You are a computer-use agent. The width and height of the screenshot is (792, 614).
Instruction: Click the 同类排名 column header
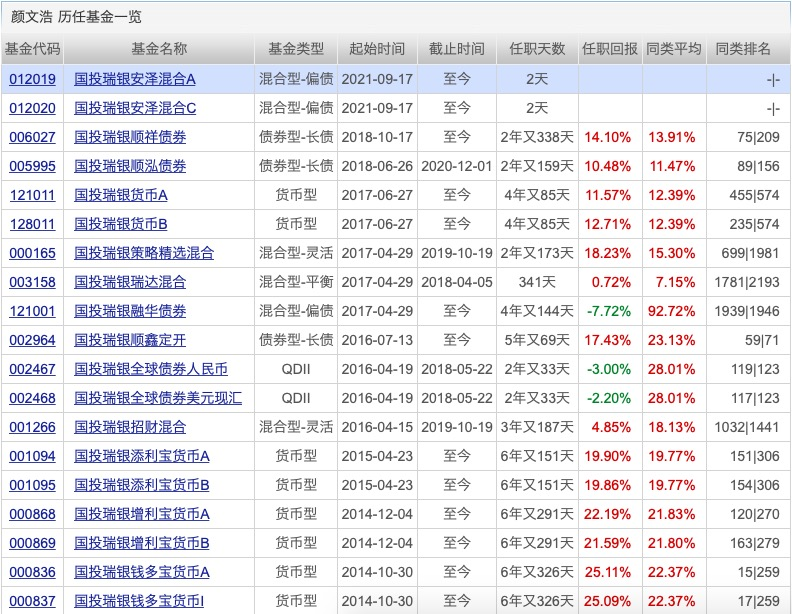pos(742,49)
